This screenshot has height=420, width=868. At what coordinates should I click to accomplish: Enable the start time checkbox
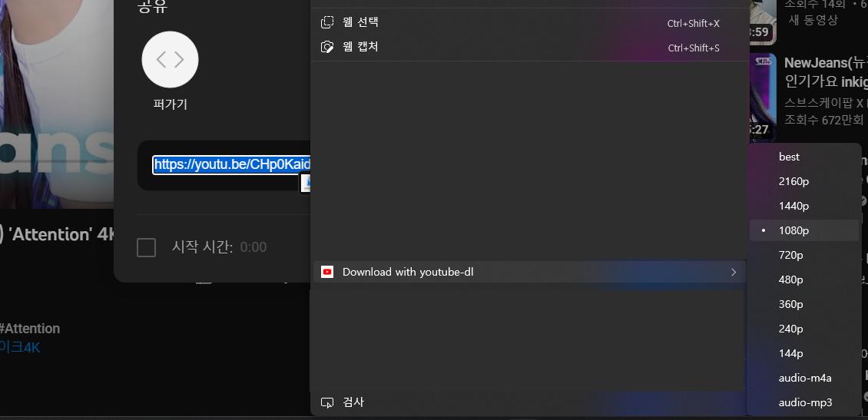point(146,247)
